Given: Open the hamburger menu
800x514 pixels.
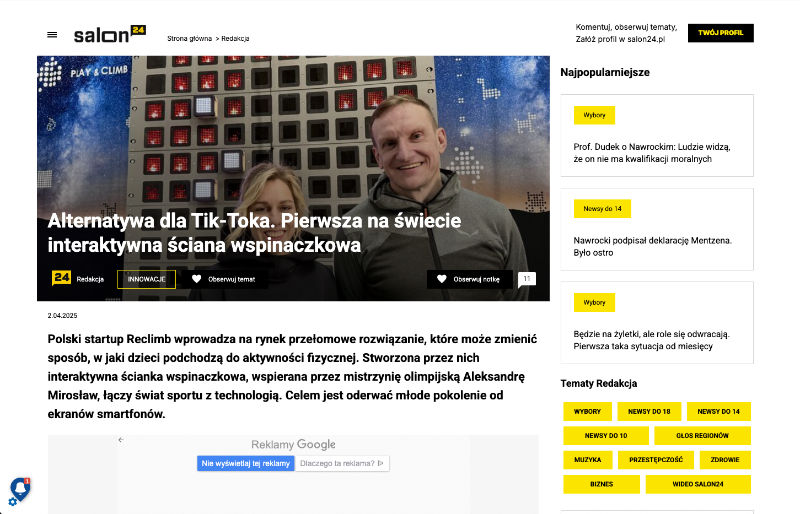Looking at the screenshot, I should [x=52, y=35].
